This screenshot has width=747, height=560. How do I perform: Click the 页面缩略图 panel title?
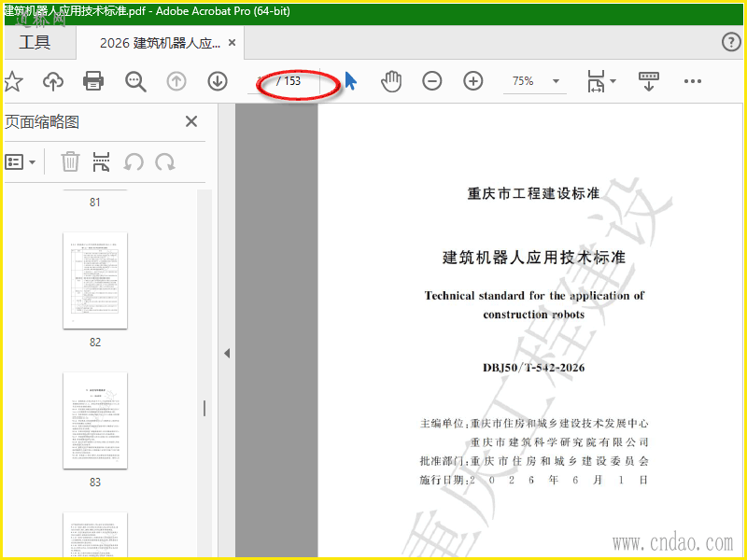[x=42, y=122]
